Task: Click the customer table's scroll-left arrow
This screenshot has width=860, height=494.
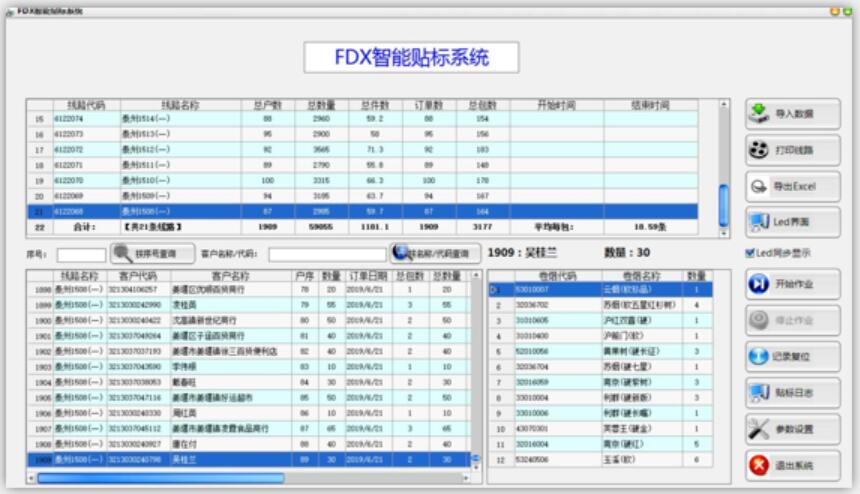Action: click(31, 478)
